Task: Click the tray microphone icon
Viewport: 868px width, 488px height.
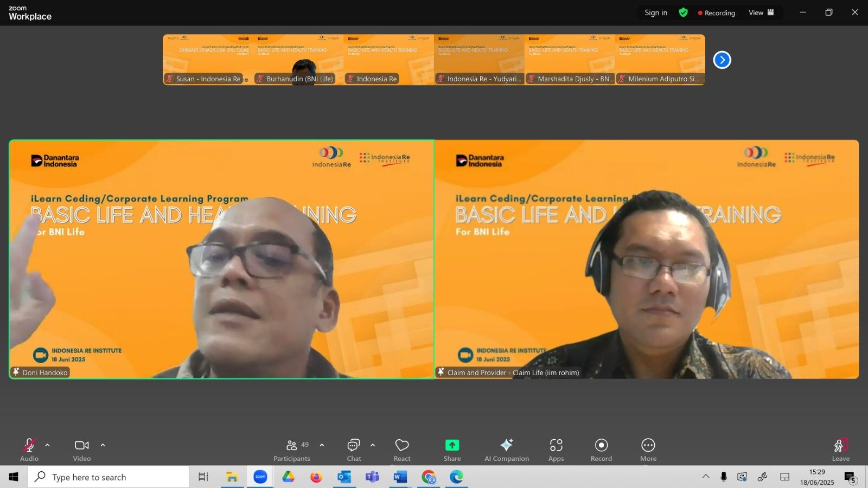Action: 724,477
